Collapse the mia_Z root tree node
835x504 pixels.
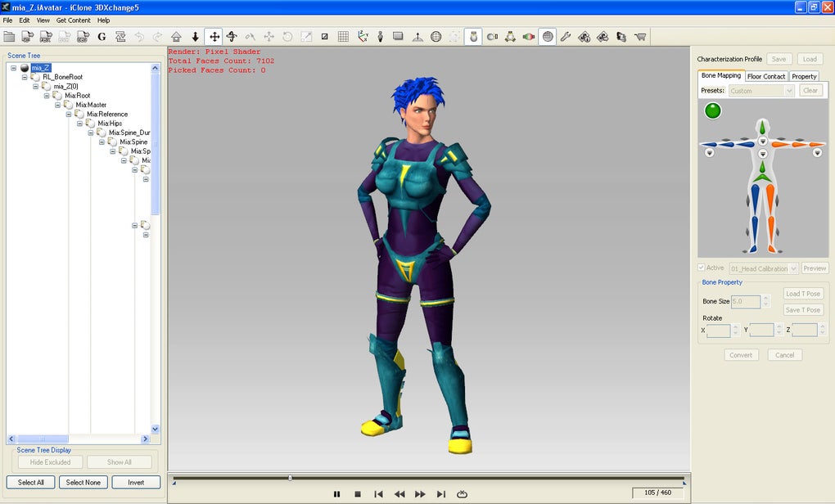(x=14, y=68)
